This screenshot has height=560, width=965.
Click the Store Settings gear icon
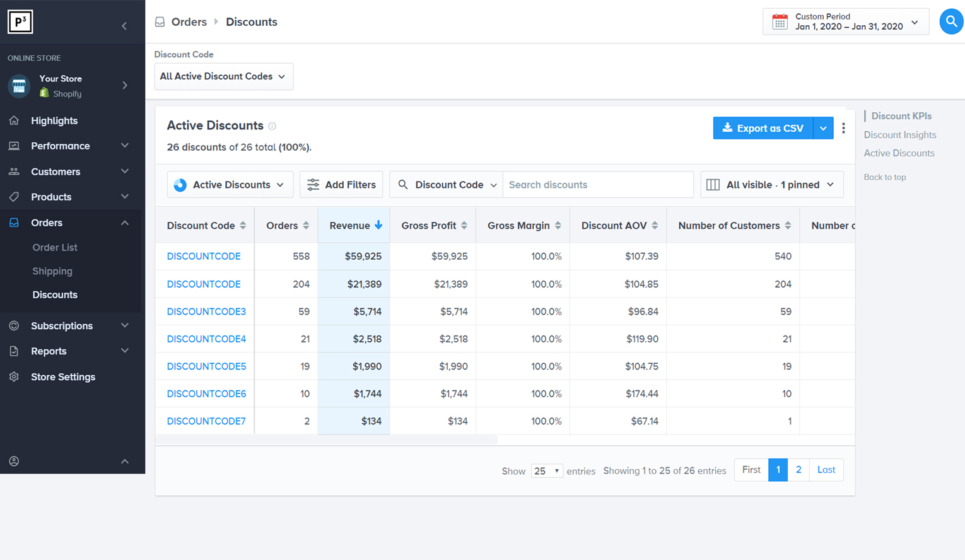pos(14,376)
